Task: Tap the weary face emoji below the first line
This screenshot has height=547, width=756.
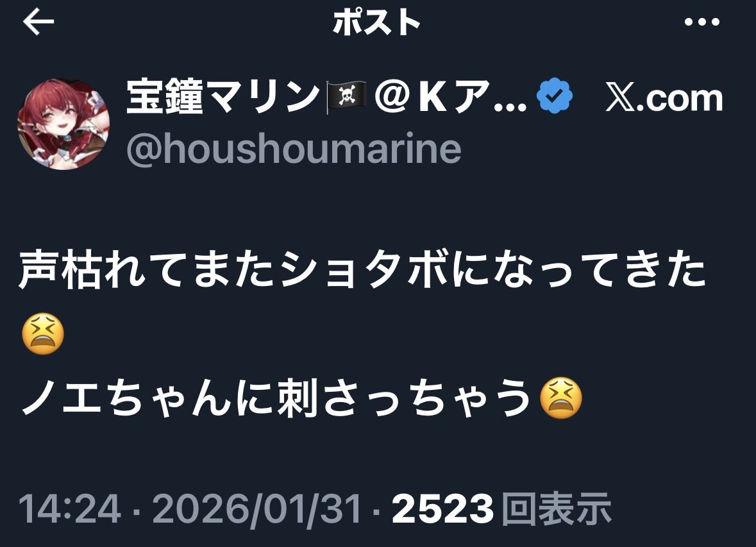Action: [x=43, y=333]
